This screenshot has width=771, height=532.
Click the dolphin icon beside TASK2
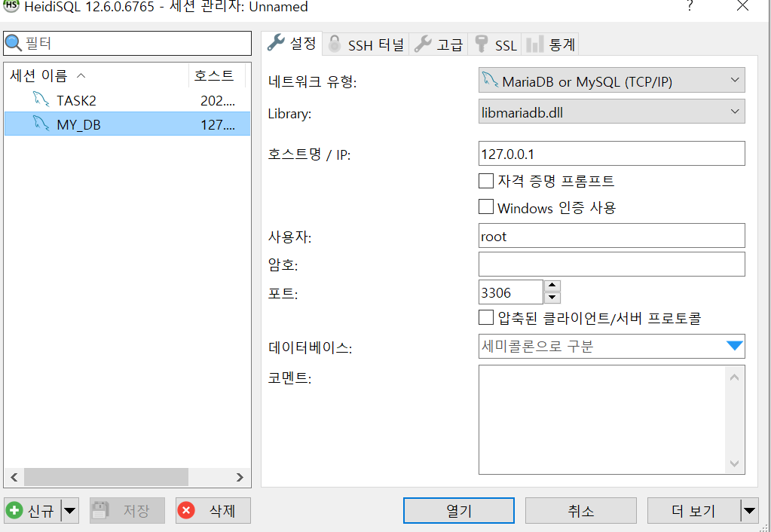point(41,99)
